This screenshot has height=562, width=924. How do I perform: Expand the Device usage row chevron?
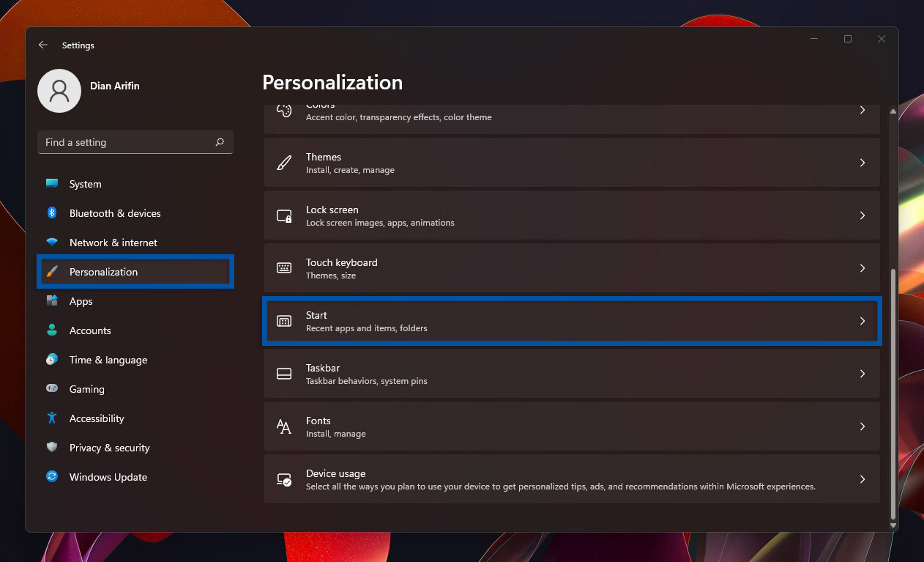[862, 478]
